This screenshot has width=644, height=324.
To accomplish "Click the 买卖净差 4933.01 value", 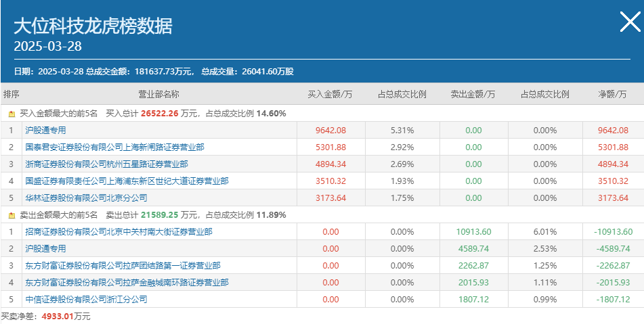I will [56, 317].
